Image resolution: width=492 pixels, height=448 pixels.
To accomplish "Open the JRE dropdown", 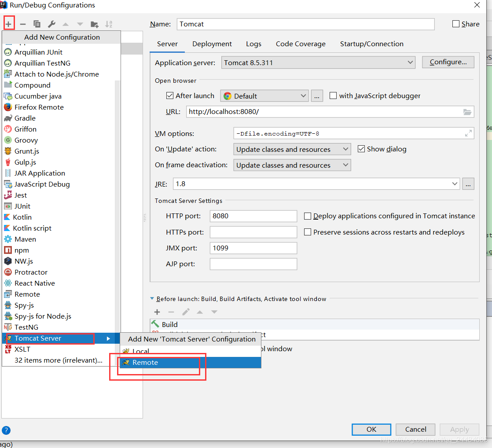I will [x=316, y=184].
